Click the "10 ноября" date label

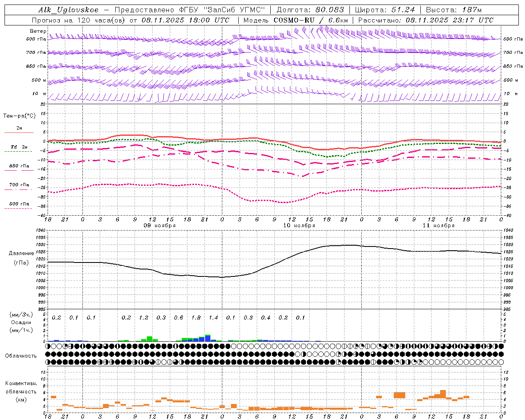[x=299, y=226]
